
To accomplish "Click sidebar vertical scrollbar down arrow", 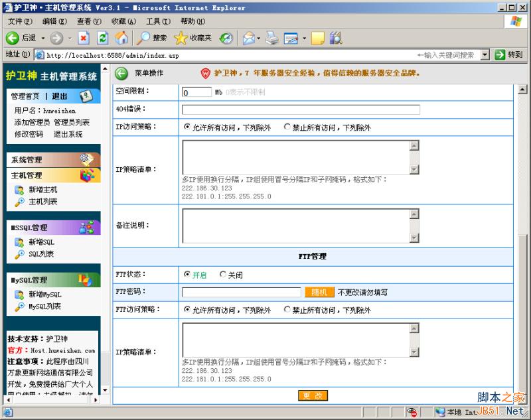I will tap(105, 390).
